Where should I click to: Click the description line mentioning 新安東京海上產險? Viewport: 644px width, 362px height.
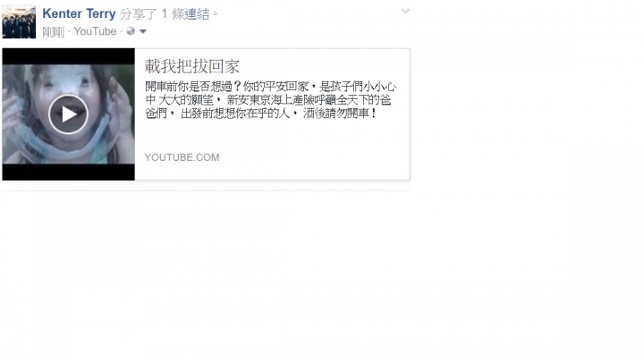pyautogui.click(x=267, y=100)
